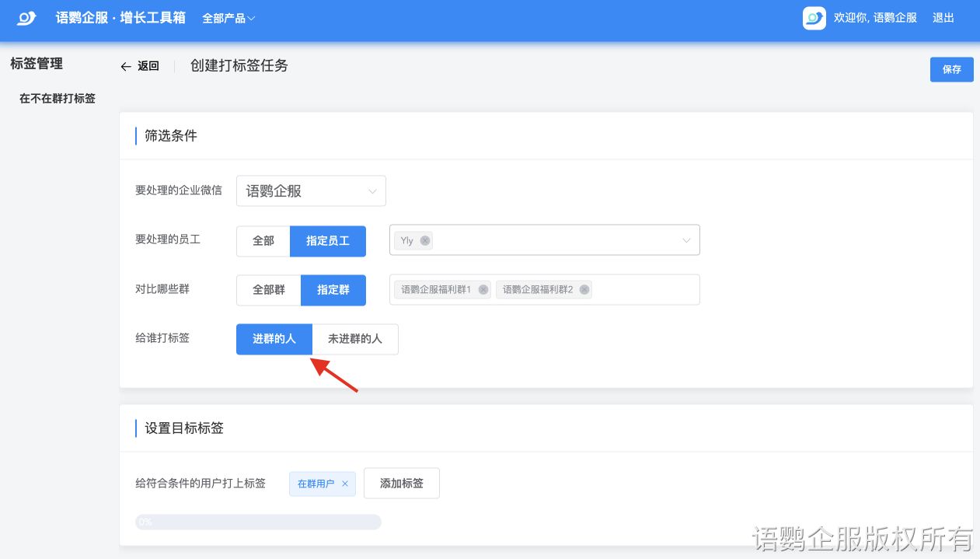Open 在不在群打标签 in the sidebar

tap(58, 99)
